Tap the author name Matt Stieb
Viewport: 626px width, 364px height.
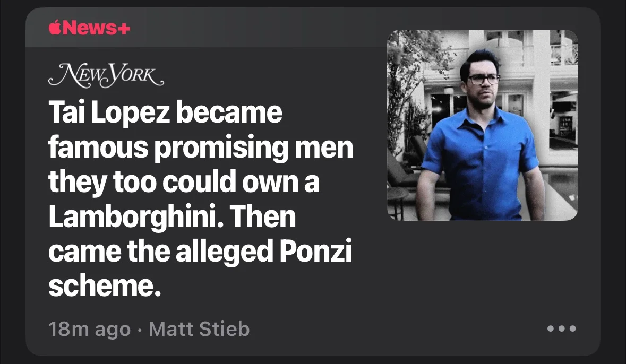[199, 329]
